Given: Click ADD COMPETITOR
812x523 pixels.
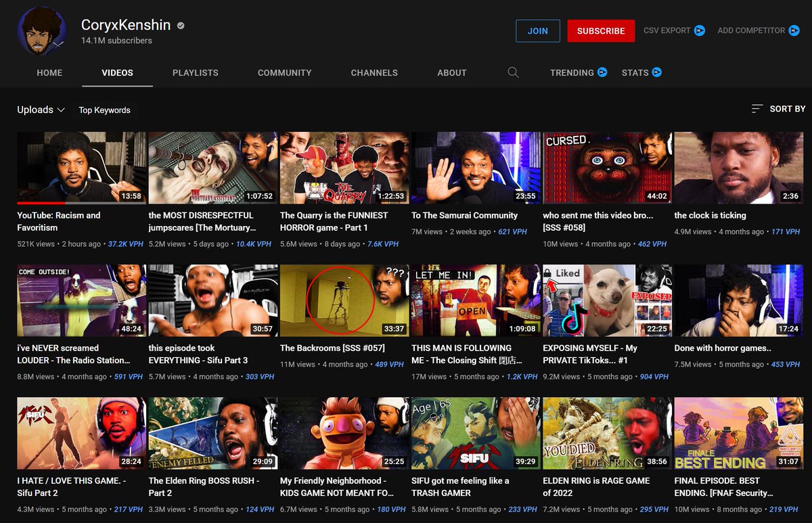Looking at the screenshot, I should [x=751, y=30].
